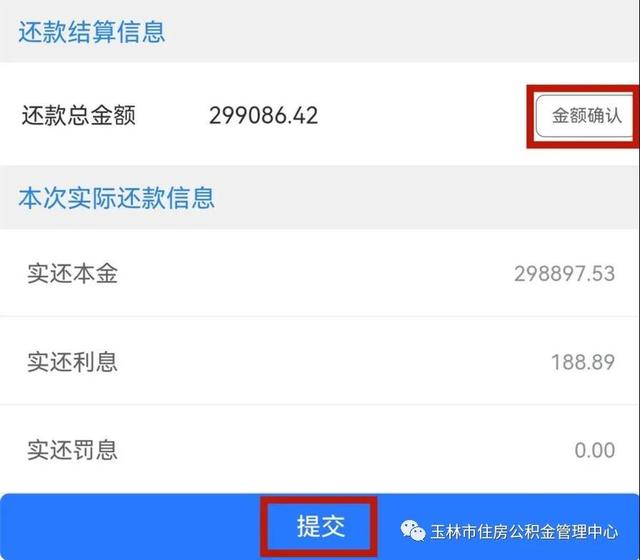Tap blank blue bar area left of 提交
This screenshot has width=640, height=560.
(x=131, y=527)
